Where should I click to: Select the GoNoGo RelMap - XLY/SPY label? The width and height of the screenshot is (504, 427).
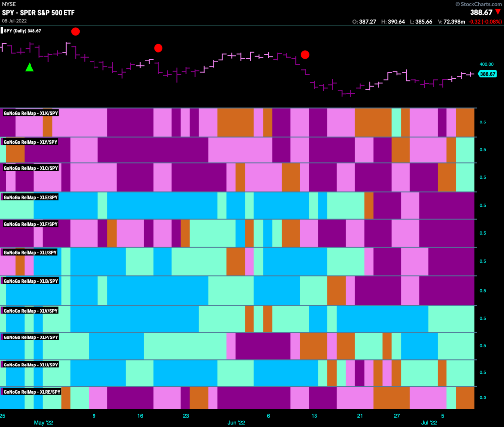31,142
